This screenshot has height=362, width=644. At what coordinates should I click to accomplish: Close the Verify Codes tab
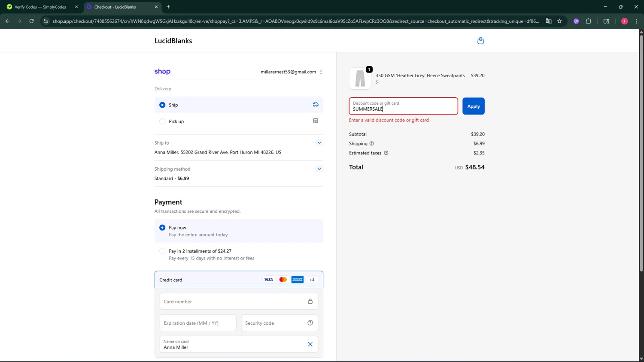point(76,7)
